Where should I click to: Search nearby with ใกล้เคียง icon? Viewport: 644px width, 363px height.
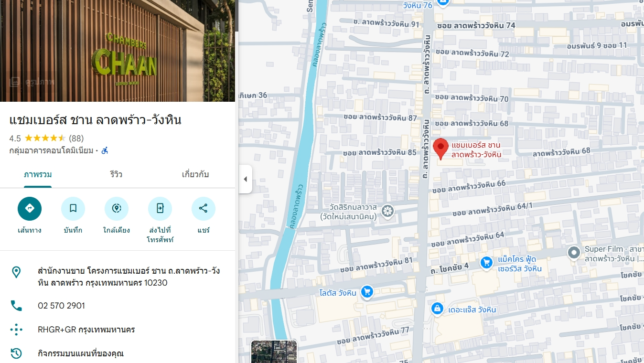click(x=117, y=209)
